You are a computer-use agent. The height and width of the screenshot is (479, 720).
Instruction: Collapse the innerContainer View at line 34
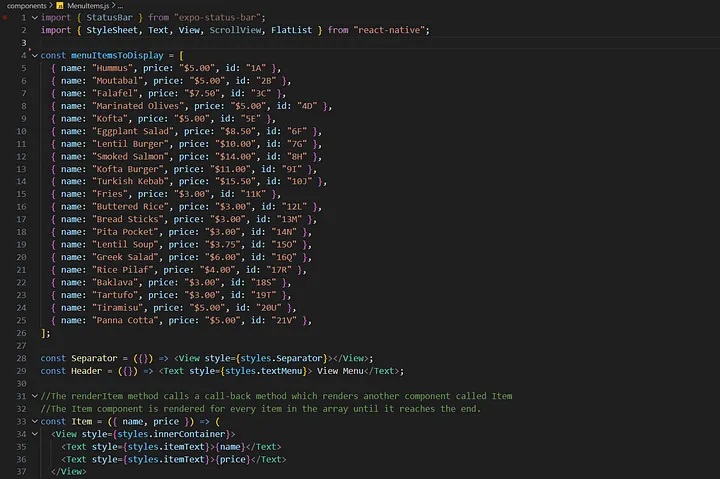34,434
